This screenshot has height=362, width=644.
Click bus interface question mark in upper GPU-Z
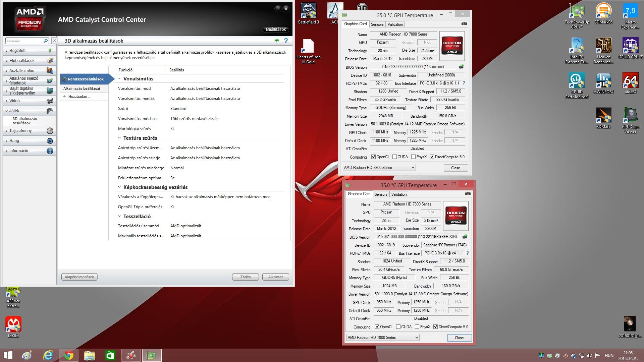(x=464, y=83)
